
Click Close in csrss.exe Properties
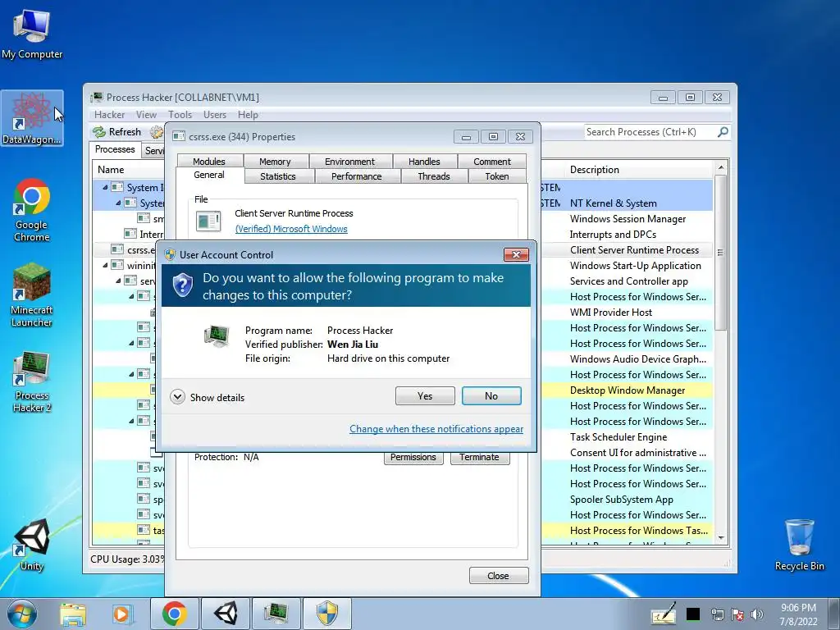point(498,575)
